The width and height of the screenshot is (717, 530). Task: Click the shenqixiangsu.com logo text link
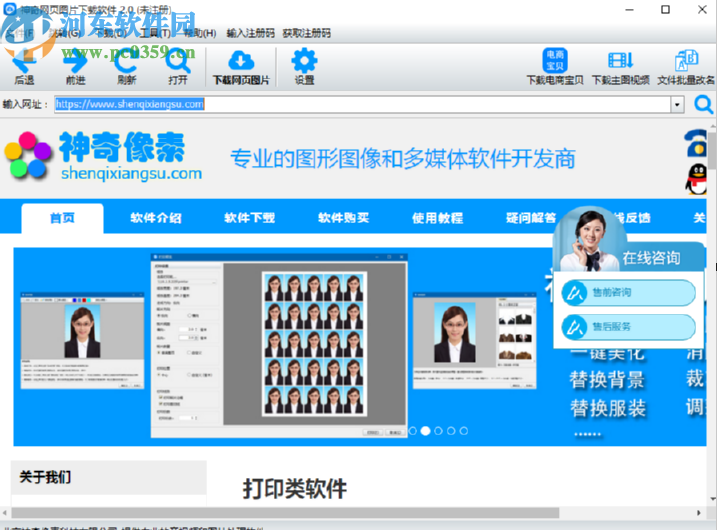(x=132, y=173)
